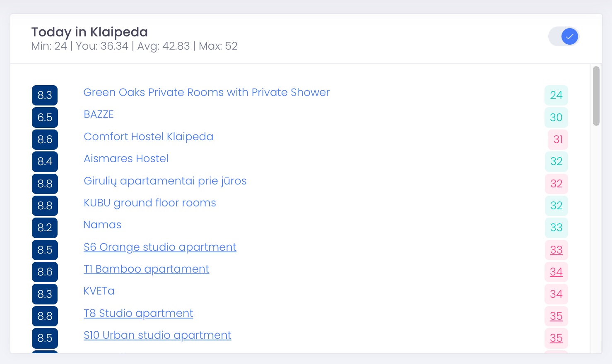Screen dimensions: 612x364
Task: Click the list's vertical scrollbar thumb
Action: 596,96
